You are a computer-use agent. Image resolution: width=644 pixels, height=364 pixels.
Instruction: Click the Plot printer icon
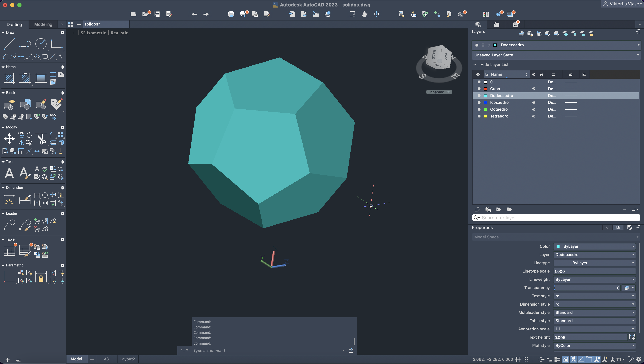(x=231, y=14)
